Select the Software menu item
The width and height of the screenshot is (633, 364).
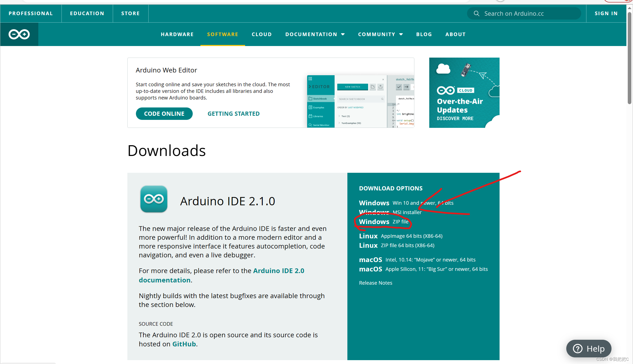click(x=223, y=34)
